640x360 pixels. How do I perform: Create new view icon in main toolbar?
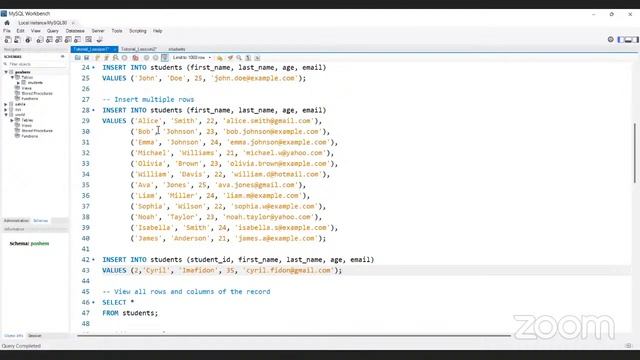(x=59, y=40)
